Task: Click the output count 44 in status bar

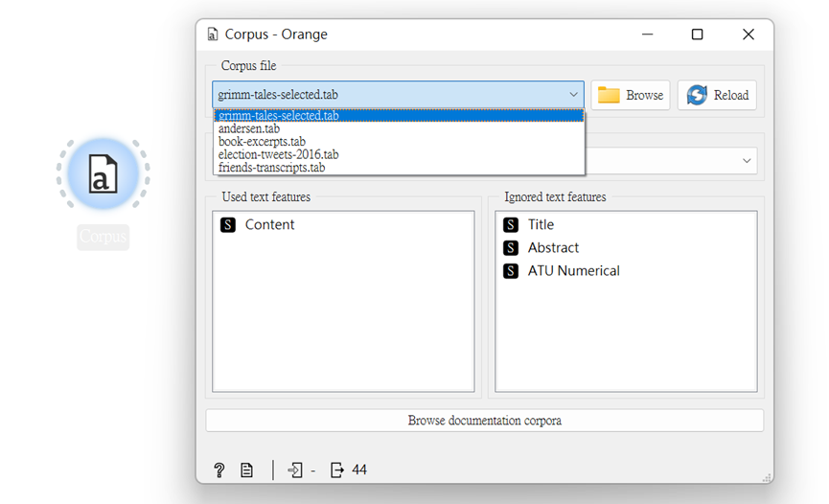Action: click(x=359, y=470)
